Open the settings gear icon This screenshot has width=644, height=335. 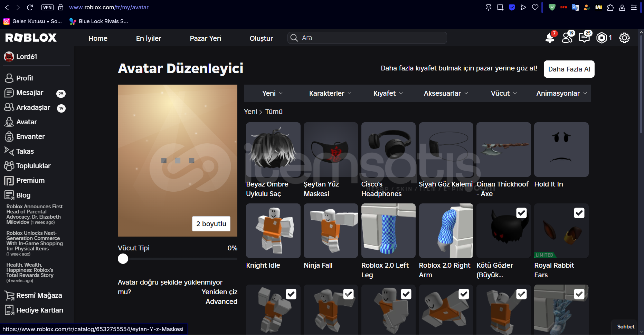coord(624,38)
